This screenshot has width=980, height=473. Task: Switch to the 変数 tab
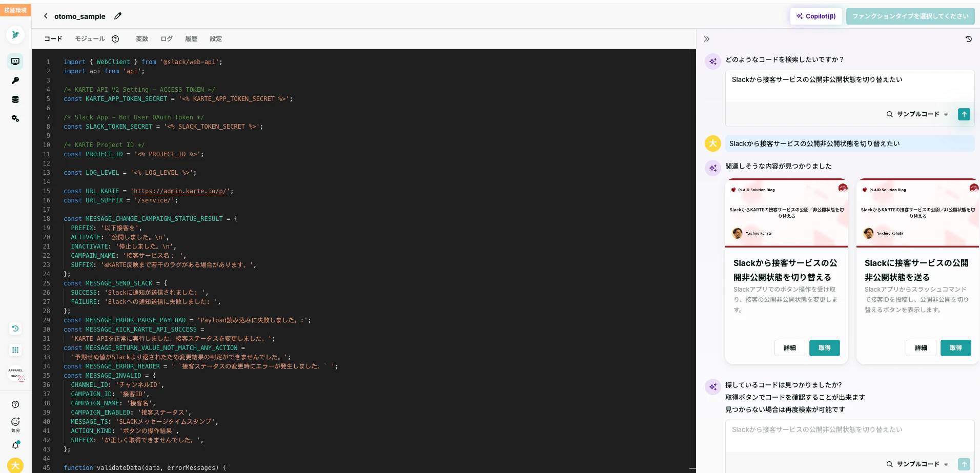coord(142,39)
